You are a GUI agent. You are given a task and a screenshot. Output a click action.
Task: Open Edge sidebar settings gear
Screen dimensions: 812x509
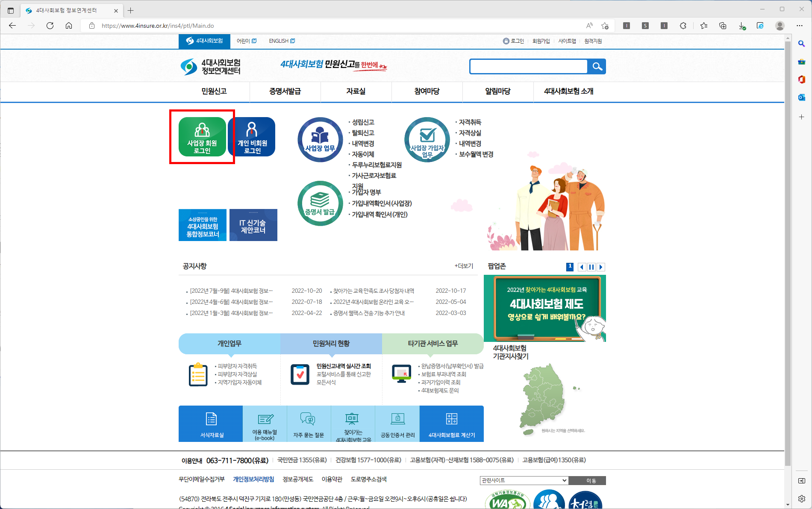coord(802,499)
